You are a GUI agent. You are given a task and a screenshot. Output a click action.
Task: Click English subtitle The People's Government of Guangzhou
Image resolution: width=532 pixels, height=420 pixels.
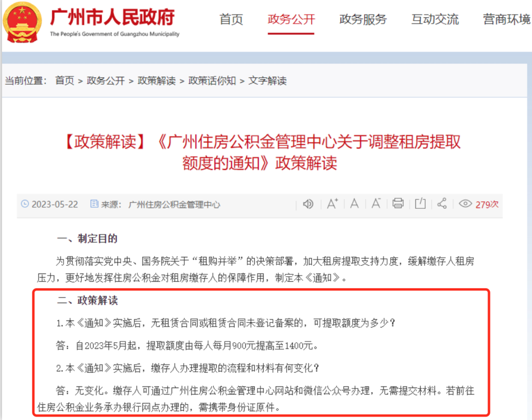point(115,34)
